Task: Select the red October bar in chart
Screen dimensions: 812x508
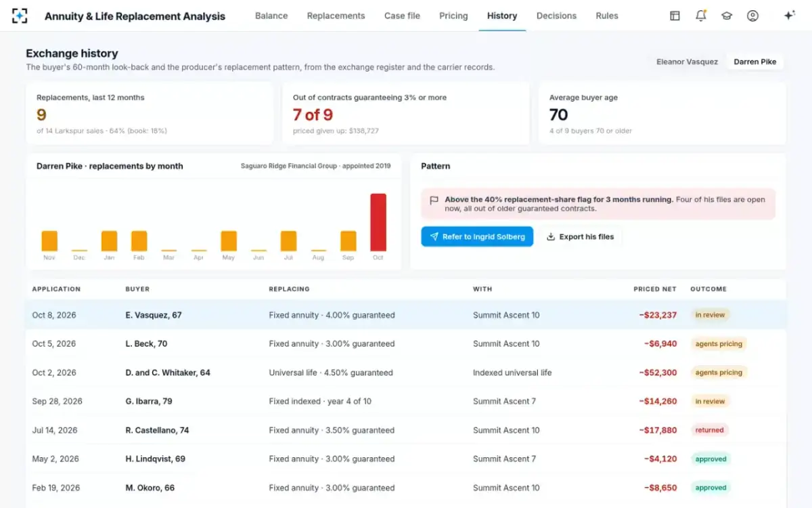Action: click(x=378, y=222)
